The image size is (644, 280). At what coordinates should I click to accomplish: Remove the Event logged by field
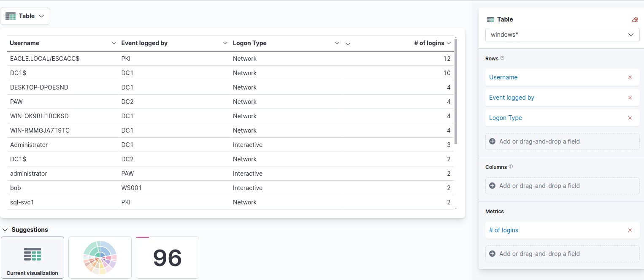point(630,98)
